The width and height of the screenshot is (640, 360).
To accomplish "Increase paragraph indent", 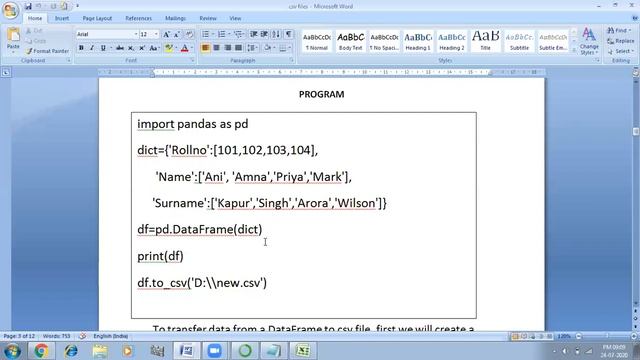I will (x=264, y=34).
